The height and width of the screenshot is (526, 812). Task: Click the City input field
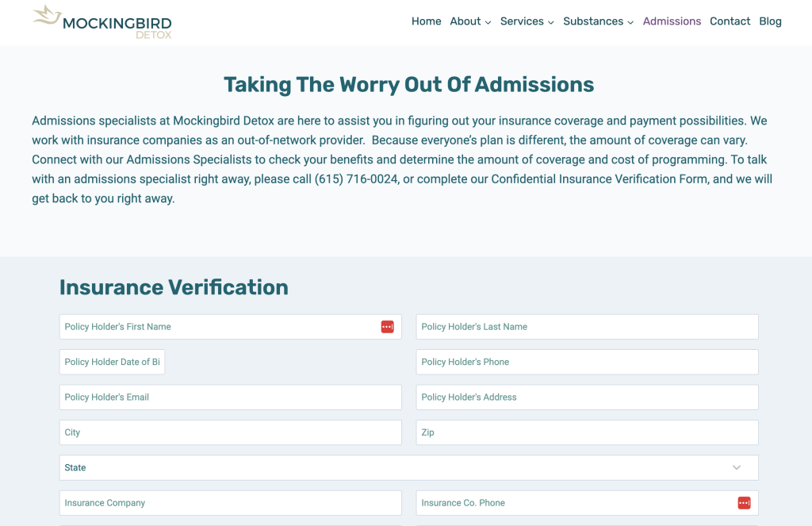(x=230, y=432)
